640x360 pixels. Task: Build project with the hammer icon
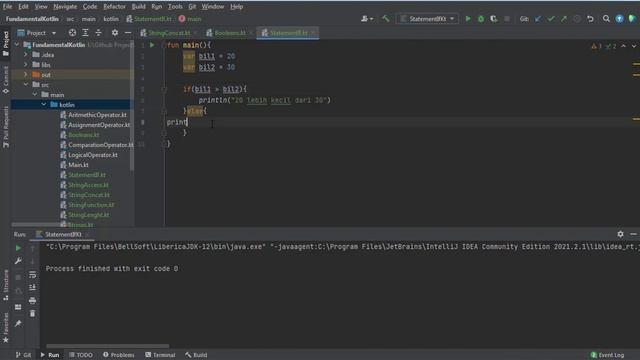386,19
